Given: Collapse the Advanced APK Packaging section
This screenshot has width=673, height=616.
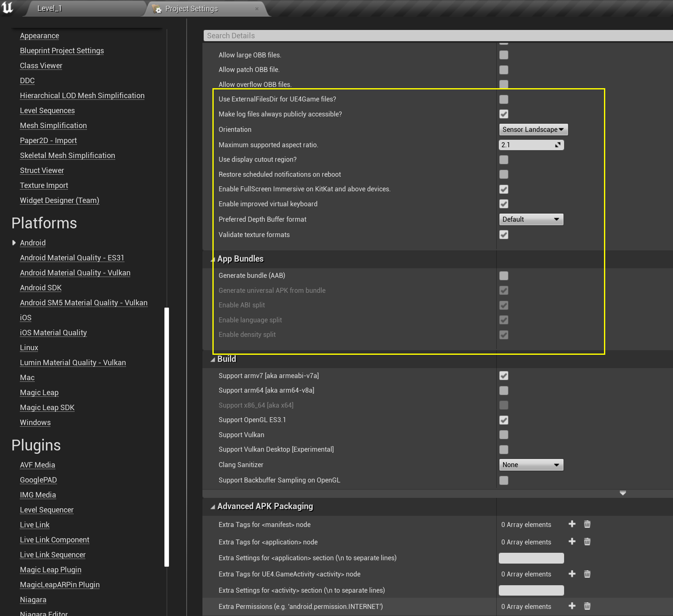Looking at the screenshot, I should pos(213,507).
